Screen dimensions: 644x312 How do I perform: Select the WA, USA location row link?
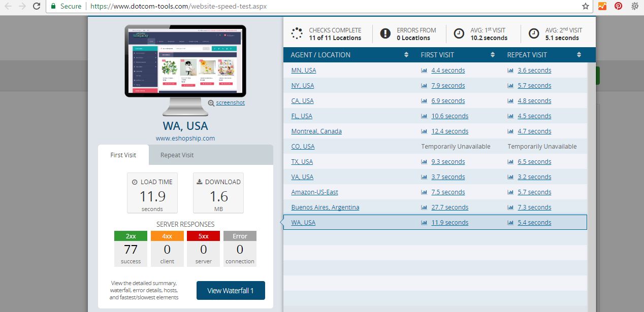coord(303,223)
